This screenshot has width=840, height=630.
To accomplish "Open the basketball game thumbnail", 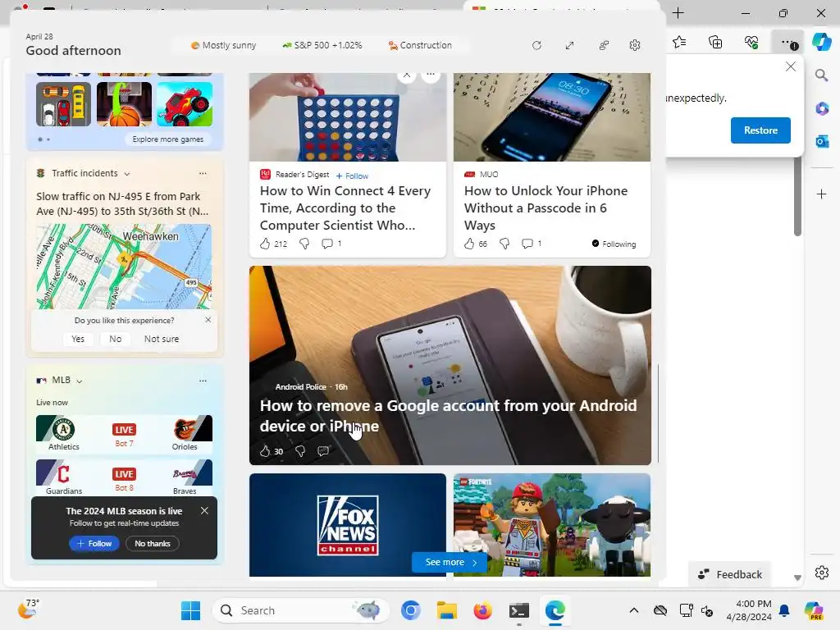I will 125,104.
